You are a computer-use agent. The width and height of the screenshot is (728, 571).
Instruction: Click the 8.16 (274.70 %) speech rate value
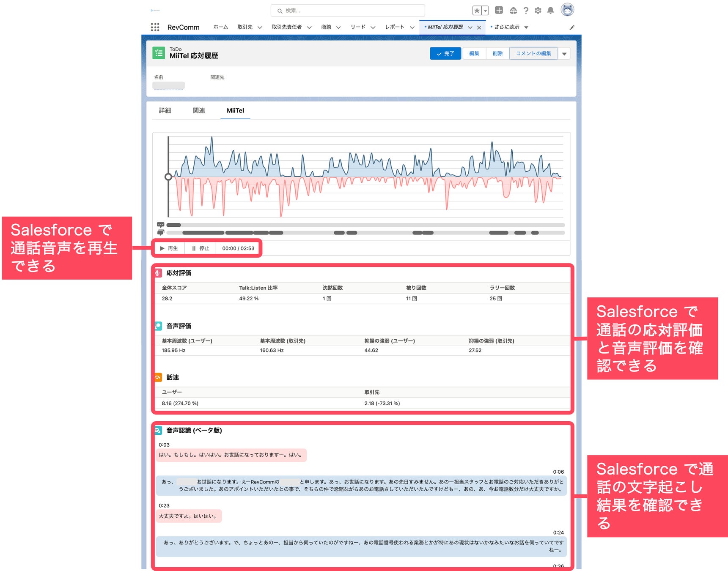[x=180, y=404]
